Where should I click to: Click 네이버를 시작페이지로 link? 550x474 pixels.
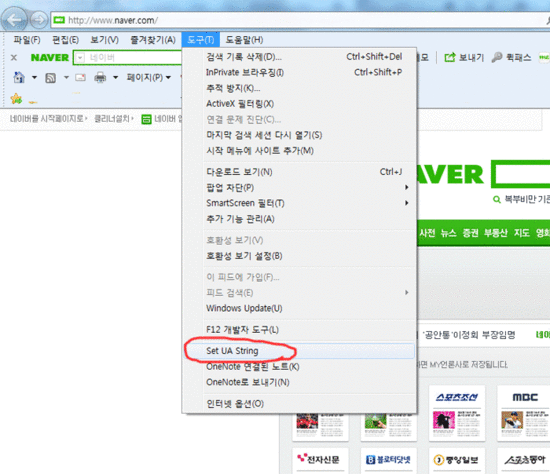tap(48, 119)
